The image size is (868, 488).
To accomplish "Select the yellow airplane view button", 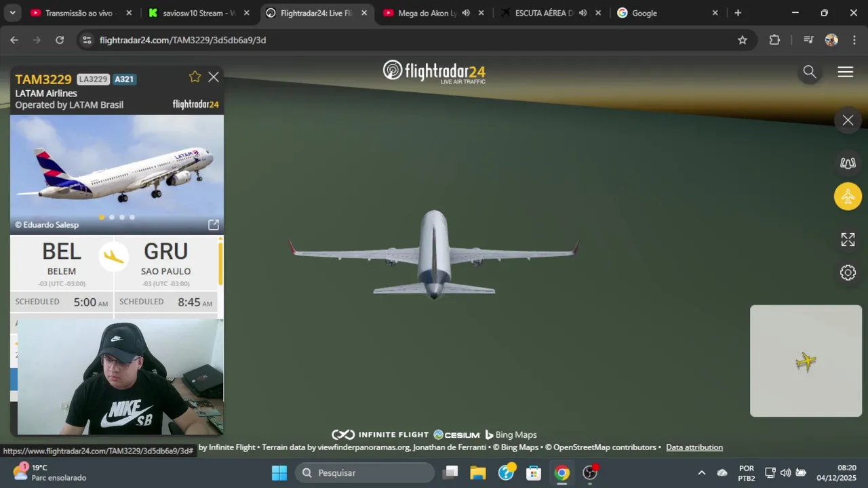I will click(x=848, y=197).
